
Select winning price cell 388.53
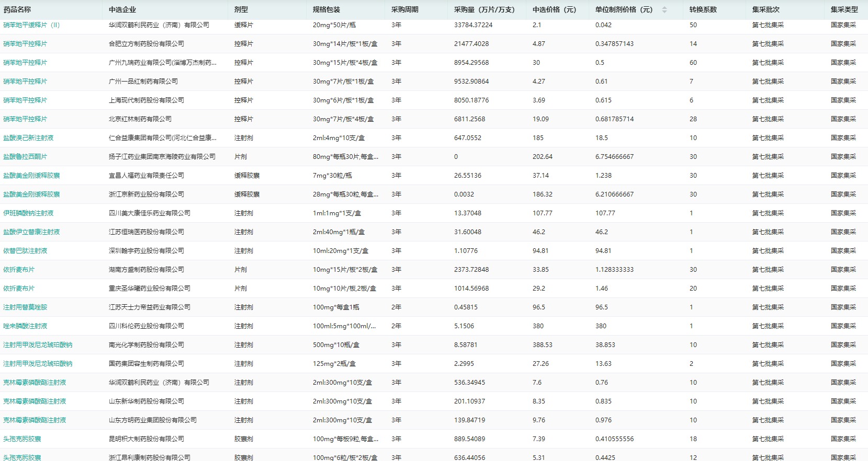(543, 345)
